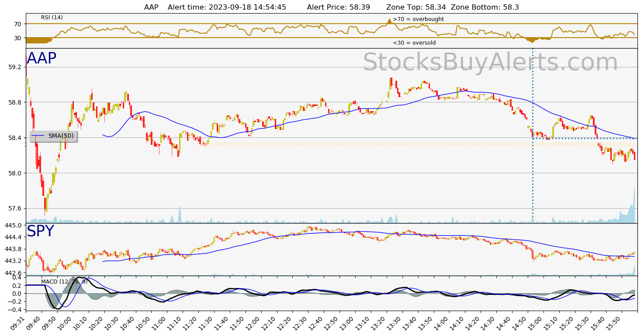Click the AAP price axis label 57.6

(14, 209)
